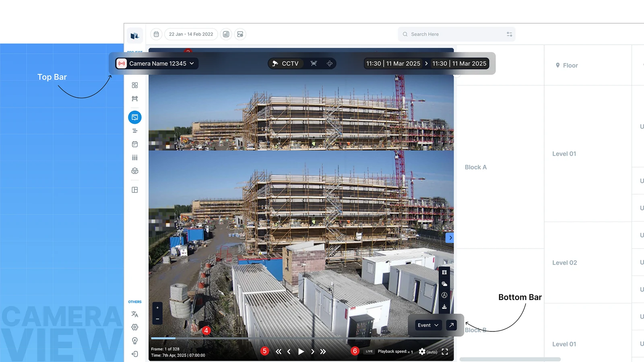This screenshot has height=362, width=644.
Task: Open the dashboard grid icon in the sidebar
Action: click(135, 85)
